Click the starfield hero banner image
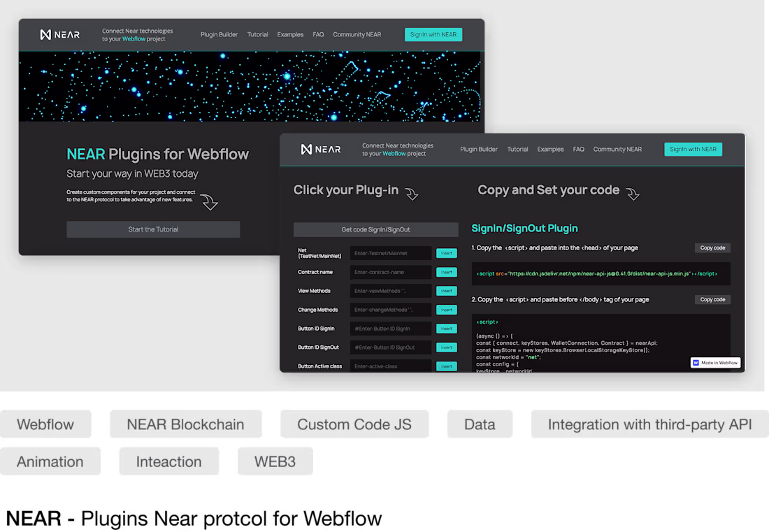Viewport: 769px width, 532px height. coord(250,86)
